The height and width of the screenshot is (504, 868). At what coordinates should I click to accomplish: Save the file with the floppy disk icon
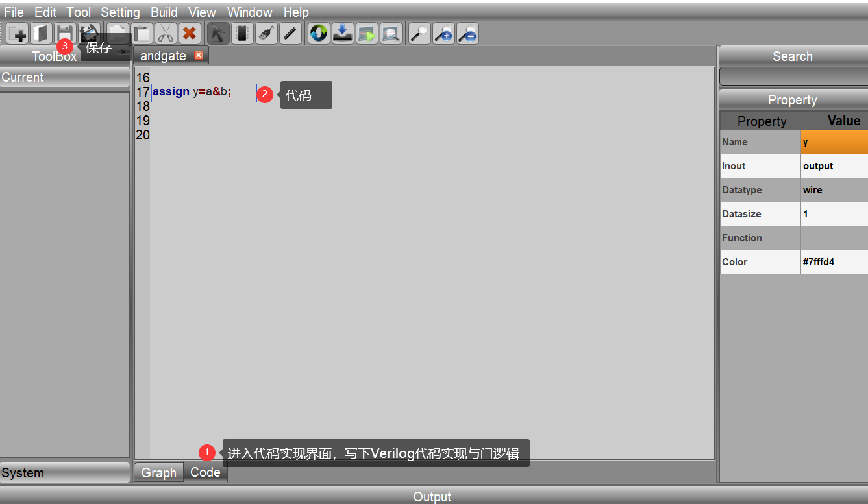tap(65, 34)
